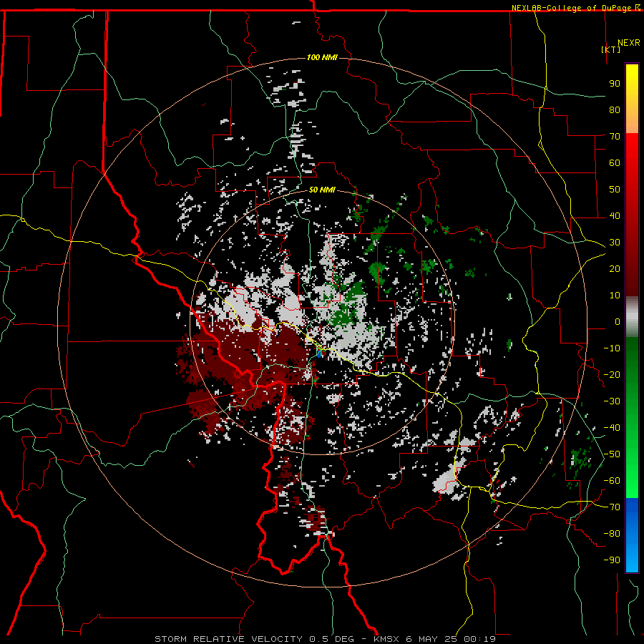
Task: Click the 0 value on the velocity scale
Action: (x=618, y=322)
